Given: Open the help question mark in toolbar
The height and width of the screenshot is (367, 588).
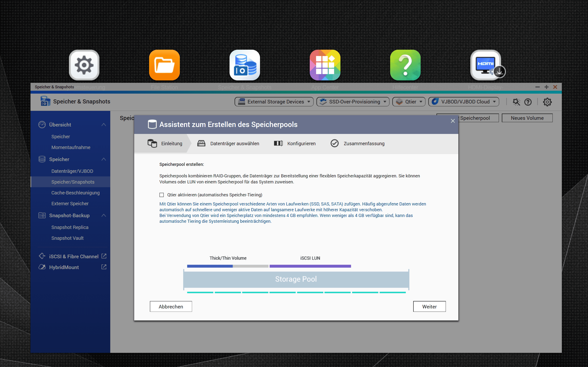Looking at the screenshot, I should pyautogui.click(x=528, y=102).
